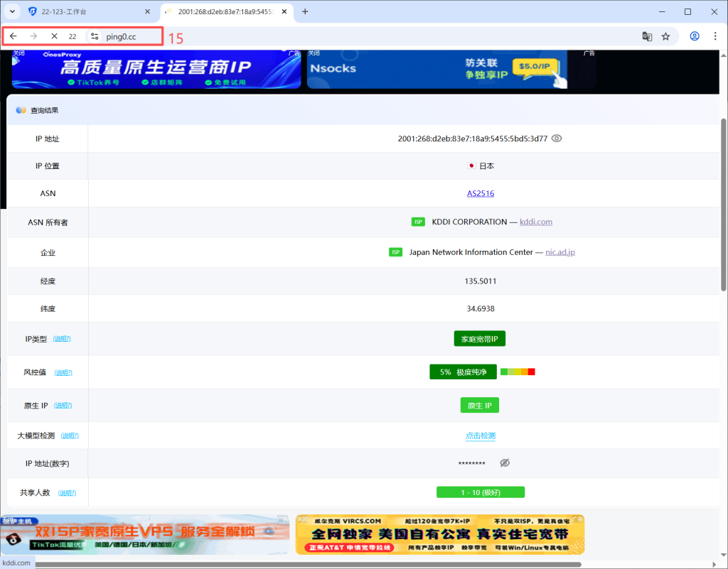Close the Nsocks banner ad with 关闭
Viewport: 728px width, 569px height.
tap(313, 53)
